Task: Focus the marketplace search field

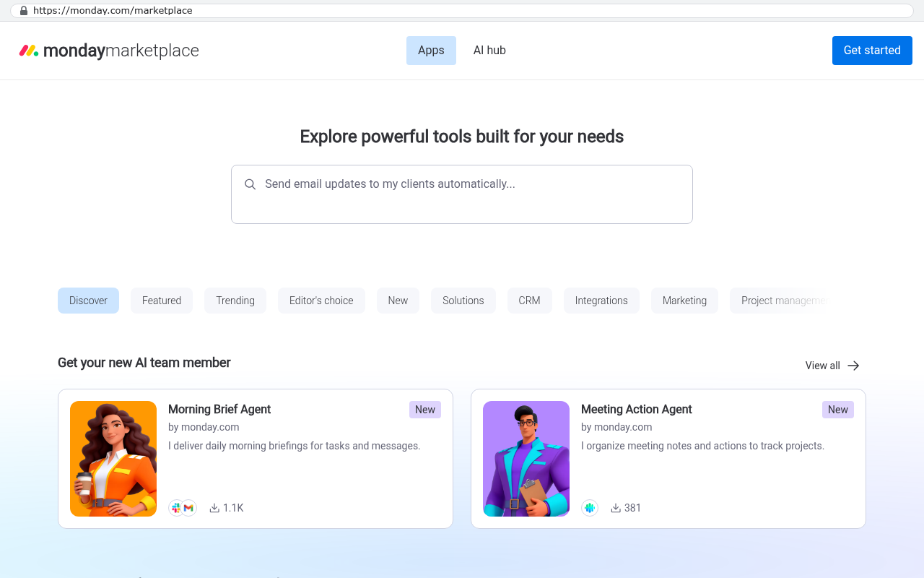Action: pyautogui.click(x=462, y=194)
